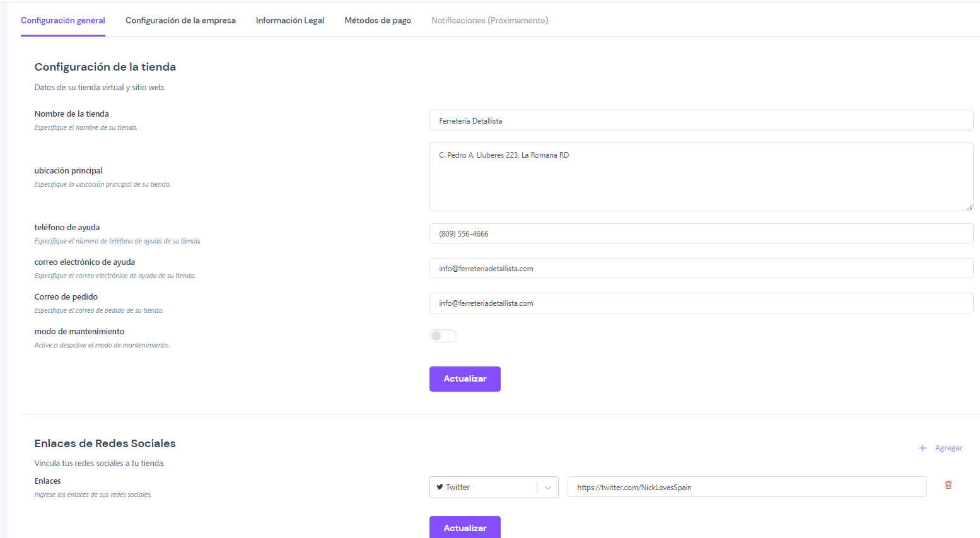Click the modo de mantenimiento label
Screen dimensions: 980x538
tap(79, 331)
